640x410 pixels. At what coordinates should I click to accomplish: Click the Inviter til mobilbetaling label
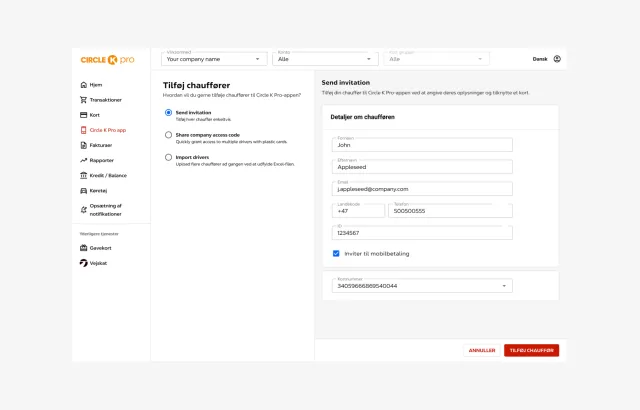(x=377, y=254)
